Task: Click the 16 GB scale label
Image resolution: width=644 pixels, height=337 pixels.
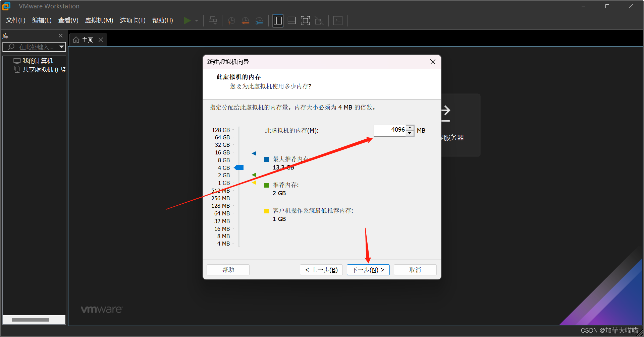Action: point(222,152)
